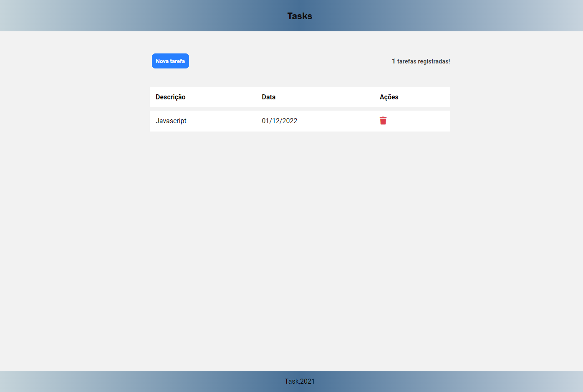Click the Ações column header
The width and height of the screenshot is (583, 392).
(389, 97)
